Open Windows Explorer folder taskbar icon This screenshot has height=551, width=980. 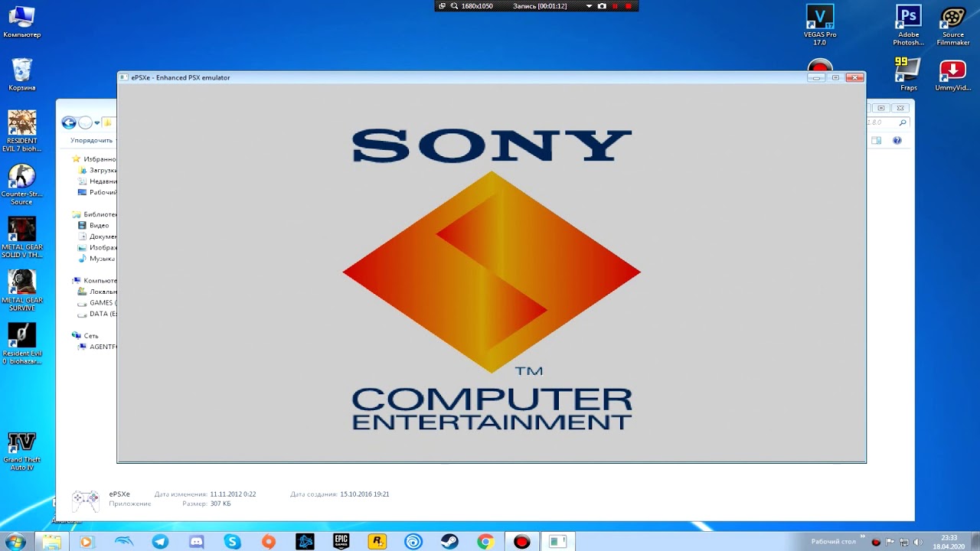pyautogui.click(x=51, y=542)
